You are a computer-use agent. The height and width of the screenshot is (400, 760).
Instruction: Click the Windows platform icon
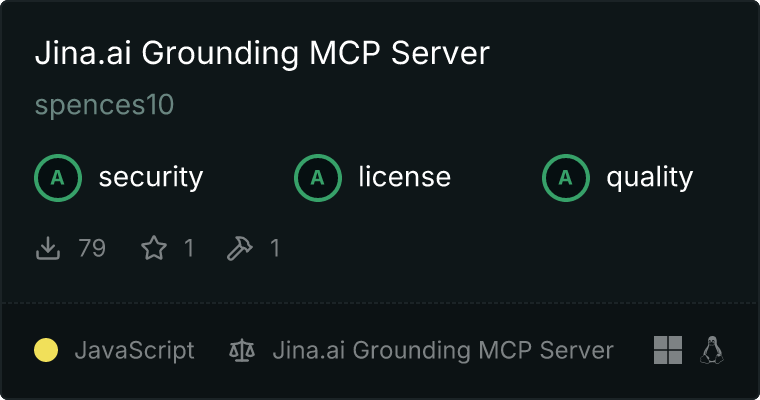pyautogui.click(x=668, y=350)
